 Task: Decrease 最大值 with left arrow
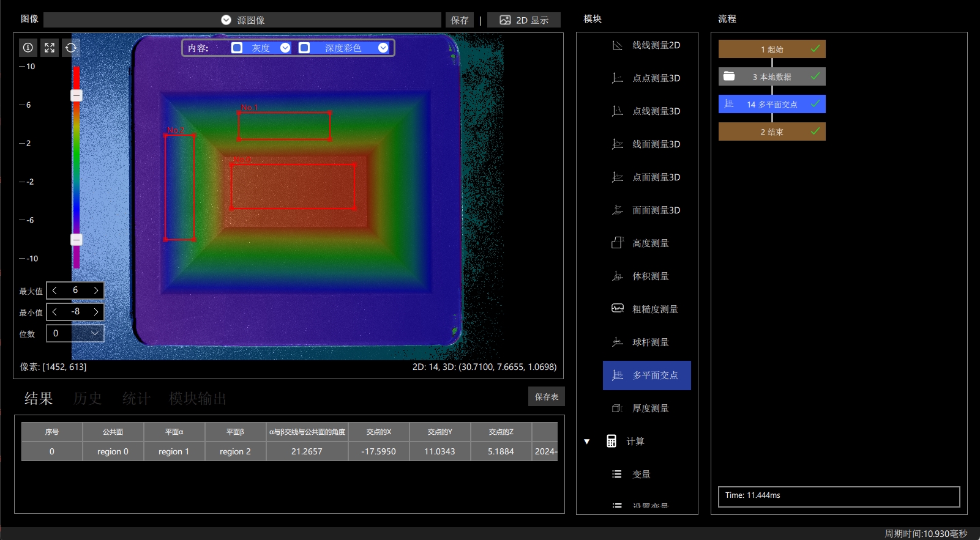pos(55,290)
